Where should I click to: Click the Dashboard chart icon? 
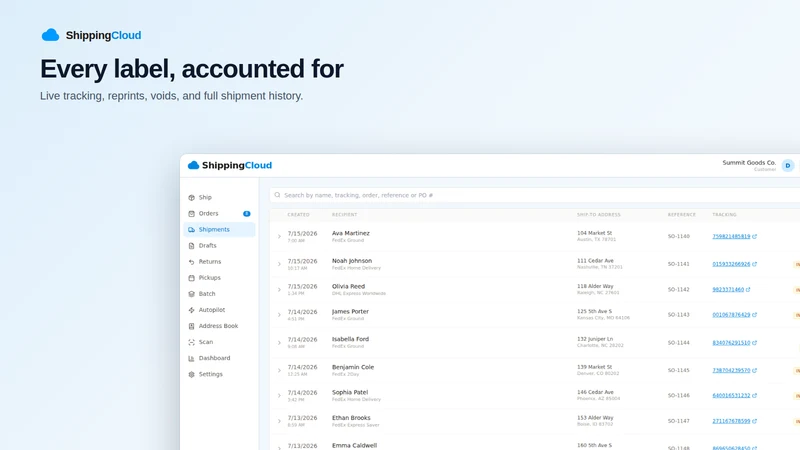[x=191, y=358]
